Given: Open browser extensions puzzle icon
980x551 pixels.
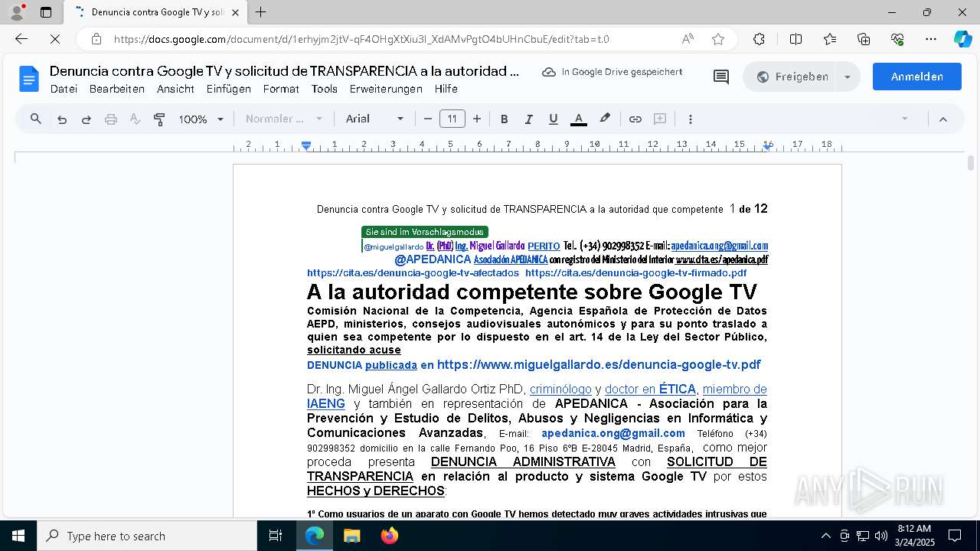Looking at the screenshot, I should tap(759, 39).
